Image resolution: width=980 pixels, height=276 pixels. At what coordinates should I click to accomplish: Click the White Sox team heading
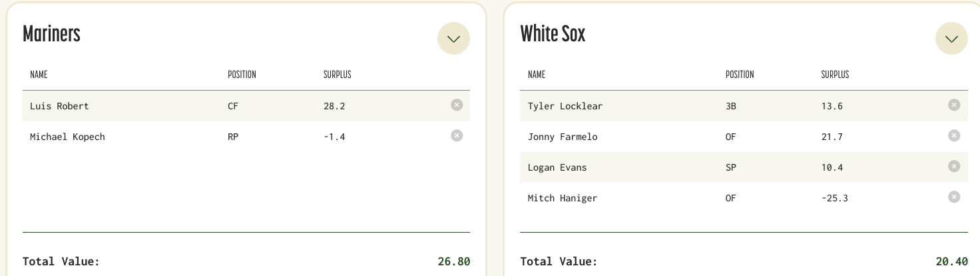(x=553, y=34)
